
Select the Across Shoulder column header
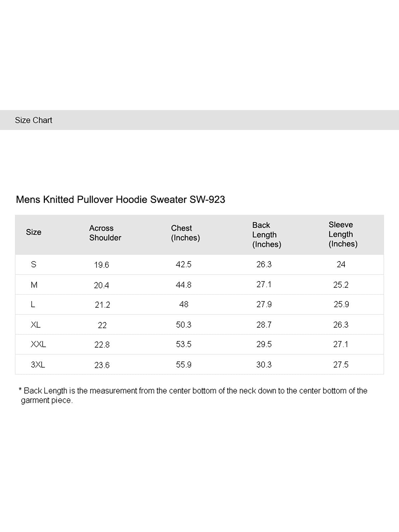pos(105,233)
